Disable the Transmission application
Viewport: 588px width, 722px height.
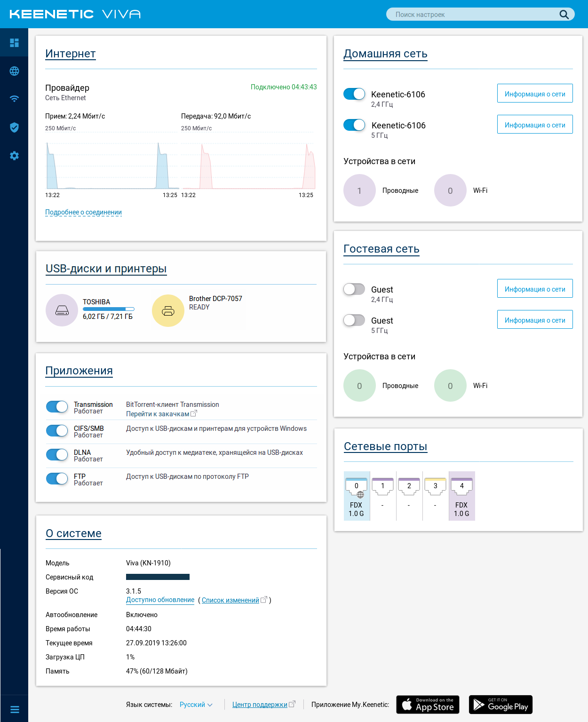[57, 407]
